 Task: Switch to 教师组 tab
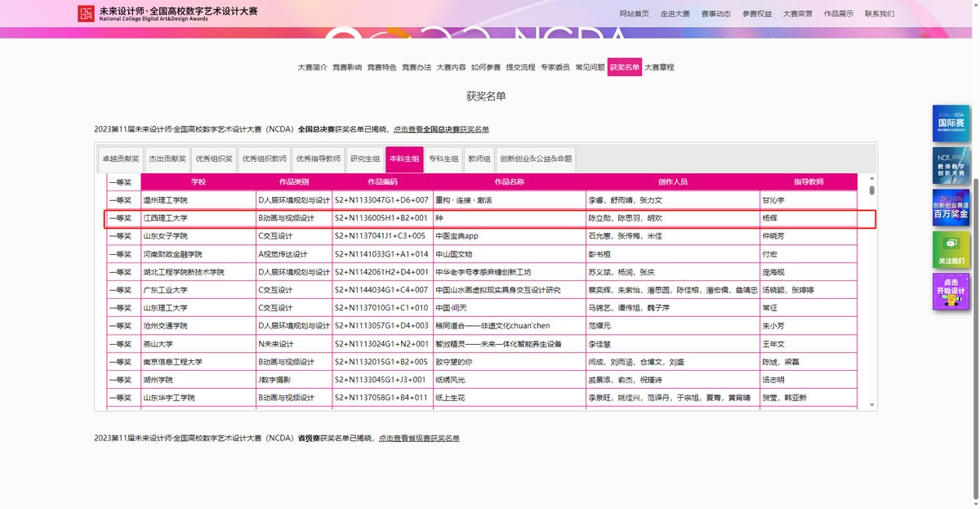[x=479, y=159]
